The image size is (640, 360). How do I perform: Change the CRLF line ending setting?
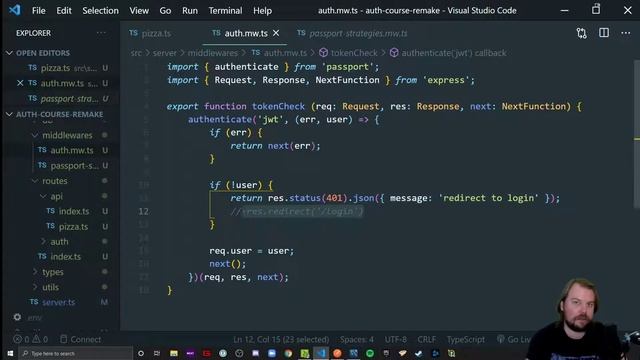point(427,340)
